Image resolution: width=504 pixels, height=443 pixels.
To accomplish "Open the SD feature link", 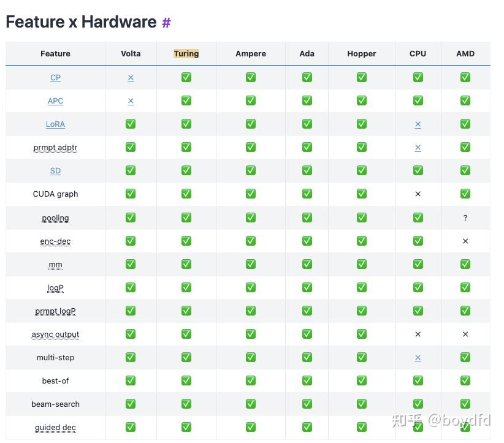I will [x=55, y=170].
